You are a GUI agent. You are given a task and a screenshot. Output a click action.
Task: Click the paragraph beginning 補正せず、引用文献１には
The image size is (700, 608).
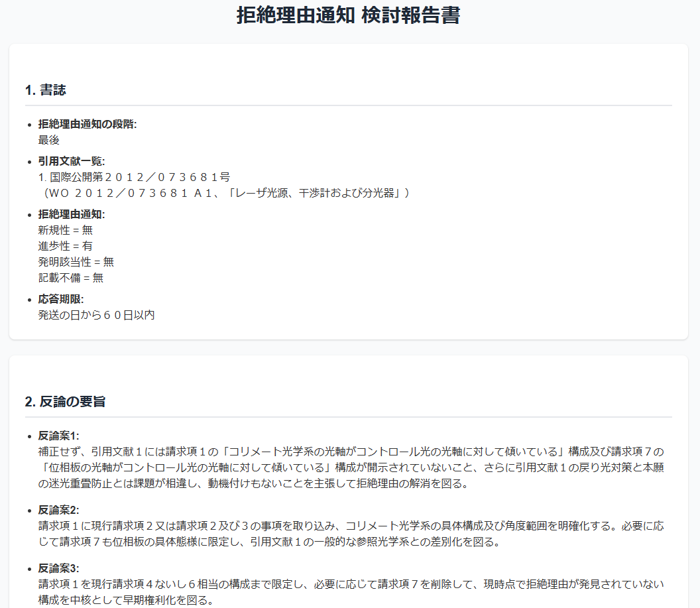pos(351,468)
